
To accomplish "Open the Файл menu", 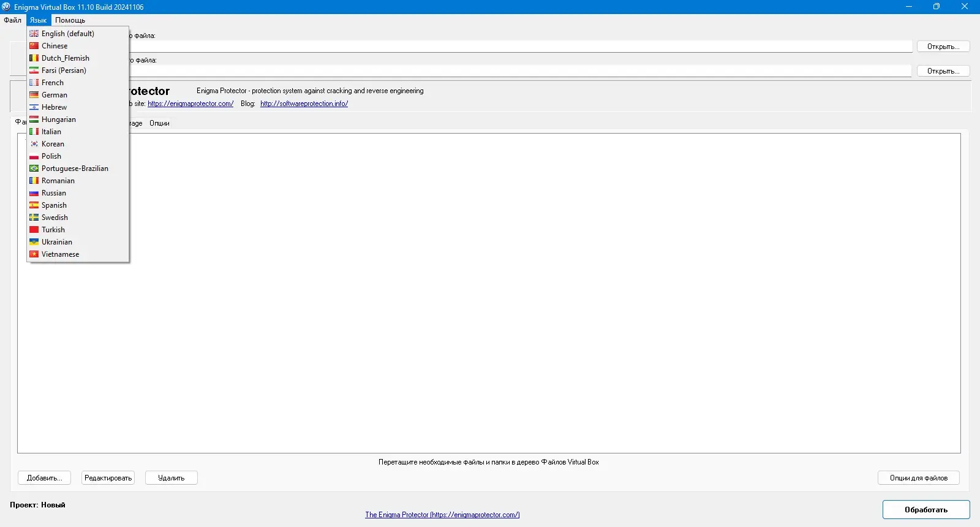I will tap(13, 20).
